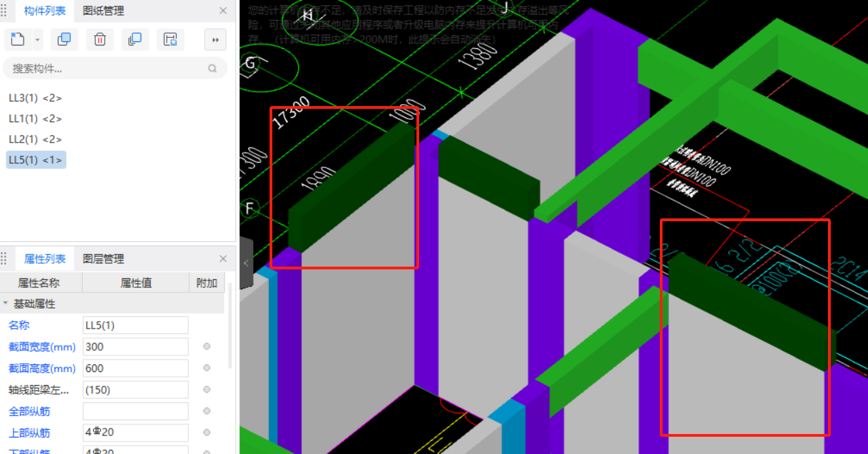Click the 全部纵筋 property label
The width and height of the screenshot is (868, 454).
[x=29, y=411]
